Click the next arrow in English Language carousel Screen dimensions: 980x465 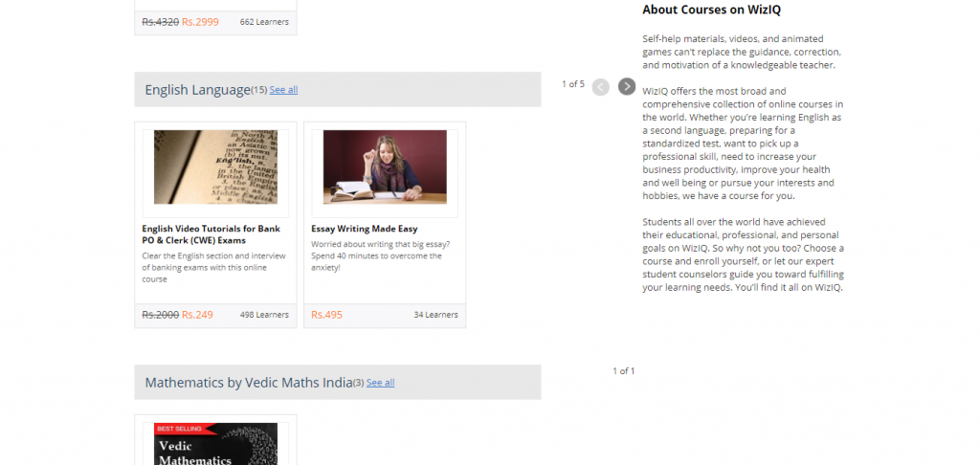click(627, 87)
